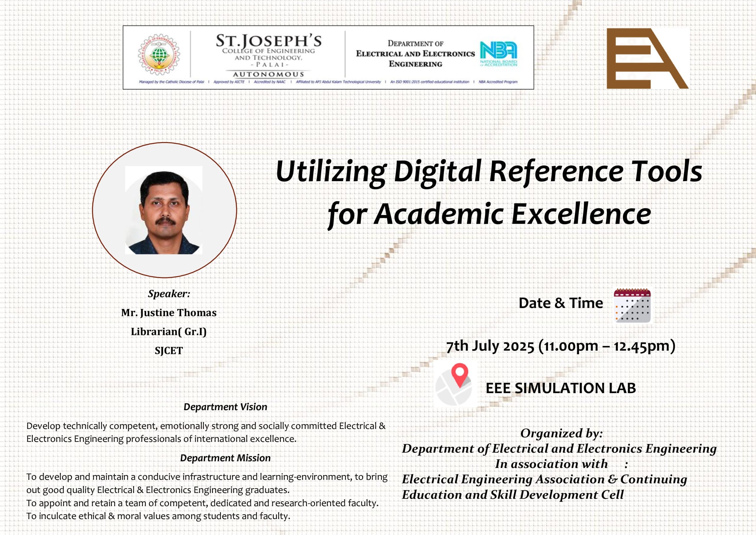The width and height of the screenshot is (756, 535).
Task: Click the college emblem seal logo
Action: (x=159, y=55)
